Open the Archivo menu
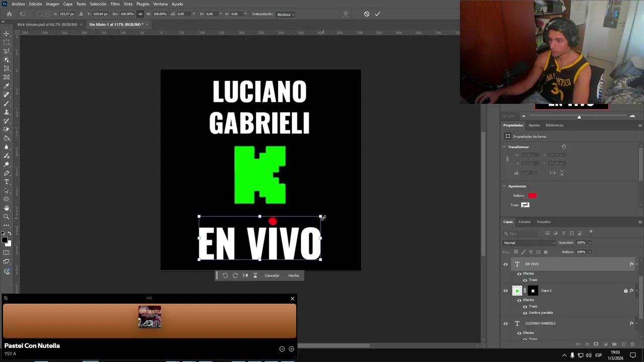The width and height of the screenshot is (644, 362). pos(18,4)
